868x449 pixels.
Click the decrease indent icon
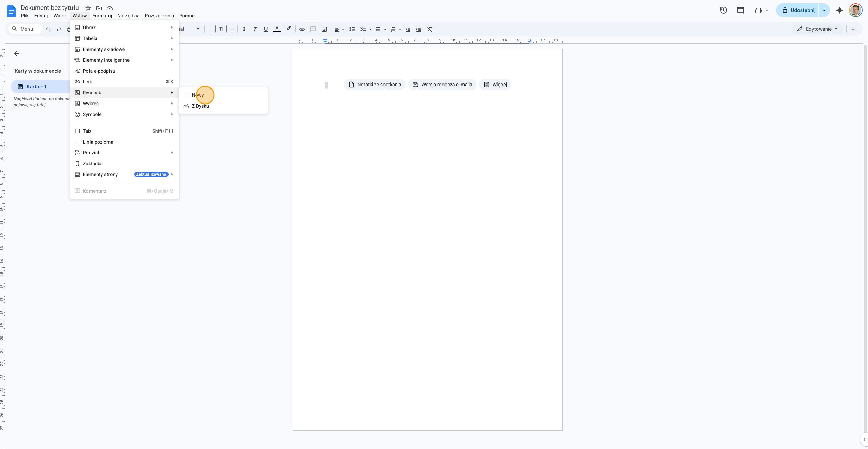[408, 29]
